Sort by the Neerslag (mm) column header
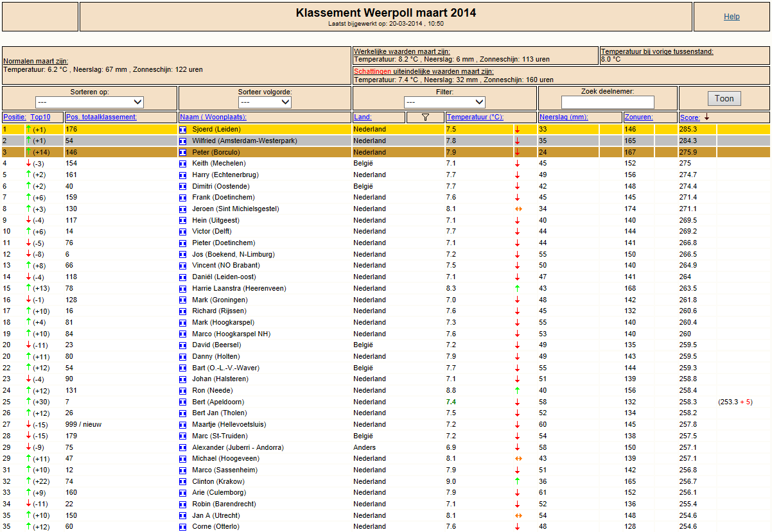772x532 pixels. pyautogui.click(x=563, y=117)
